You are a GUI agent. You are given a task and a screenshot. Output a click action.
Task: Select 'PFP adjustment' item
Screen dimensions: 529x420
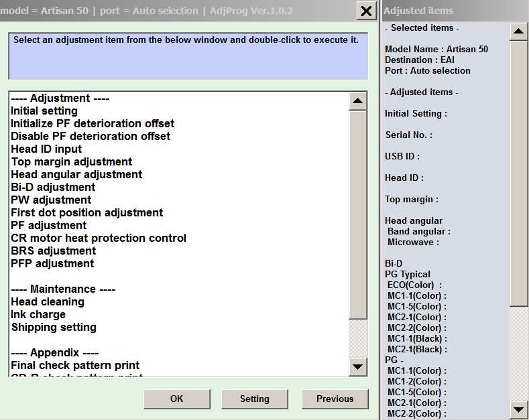pyautogui.click(x=52, y=264)
